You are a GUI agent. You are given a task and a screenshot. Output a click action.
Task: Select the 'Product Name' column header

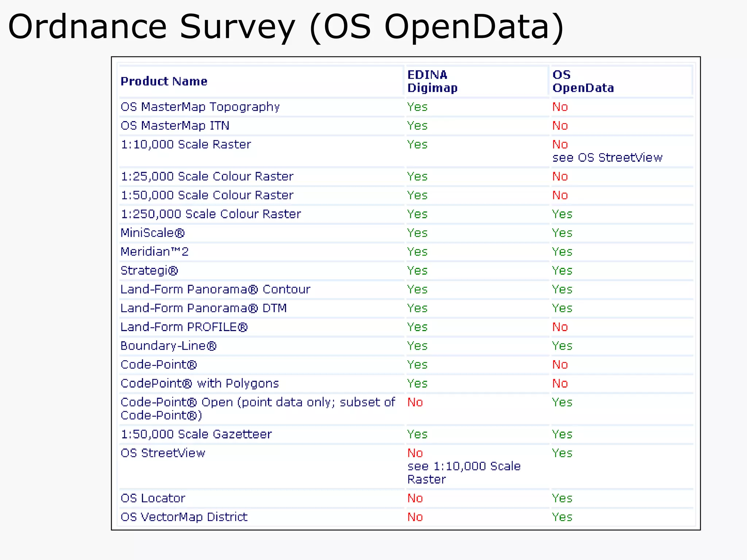[164, 81]
